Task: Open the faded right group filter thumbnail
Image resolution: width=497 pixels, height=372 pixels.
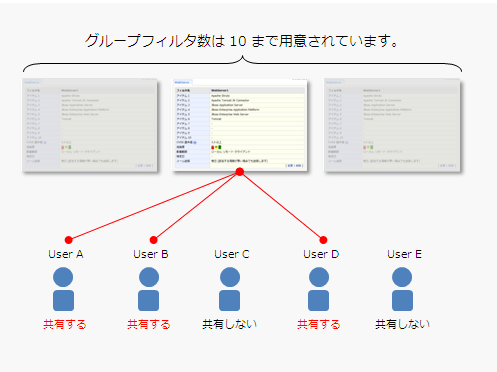Action: point(392,125)
